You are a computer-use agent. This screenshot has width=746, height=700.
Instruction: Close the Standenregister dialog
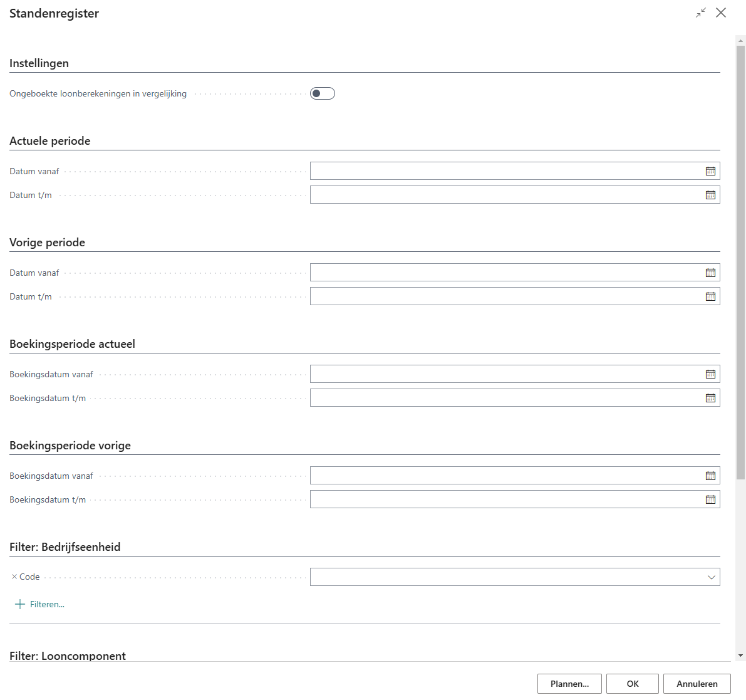tap(721, 13)
